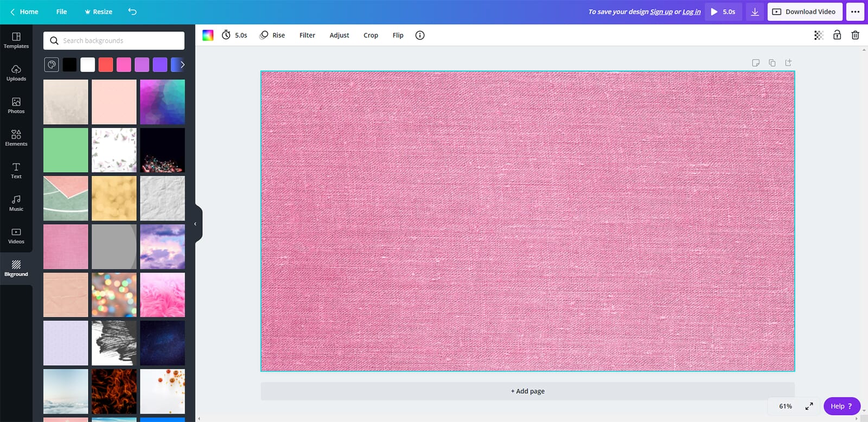
Task: Choose the colorful polygon gradient thumbnail
Action: (x=162, y=102)
